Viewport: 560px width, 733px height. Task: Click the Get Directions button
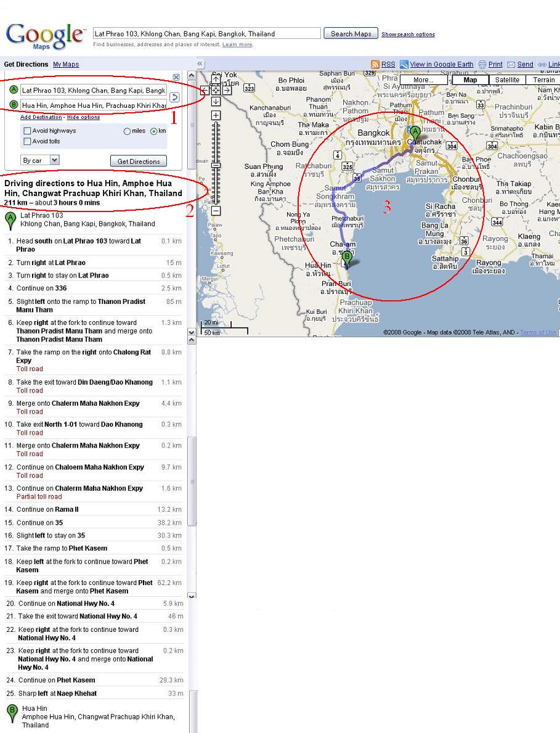pos(139,162)
